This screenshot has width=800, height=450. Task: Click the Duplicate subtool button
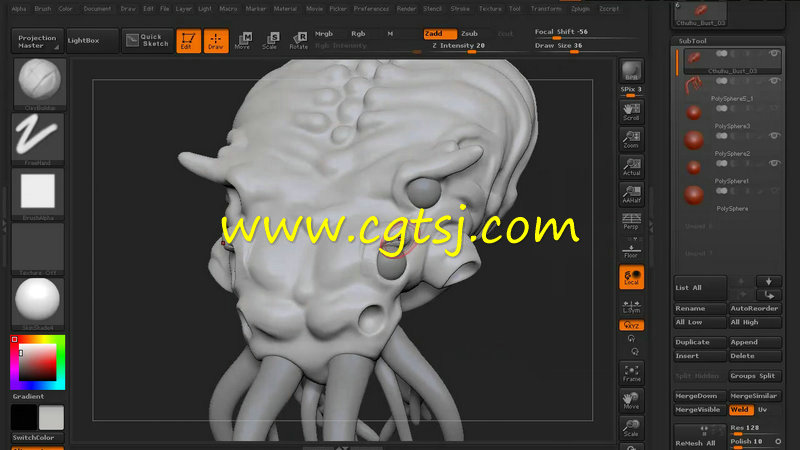pos(699,342)
